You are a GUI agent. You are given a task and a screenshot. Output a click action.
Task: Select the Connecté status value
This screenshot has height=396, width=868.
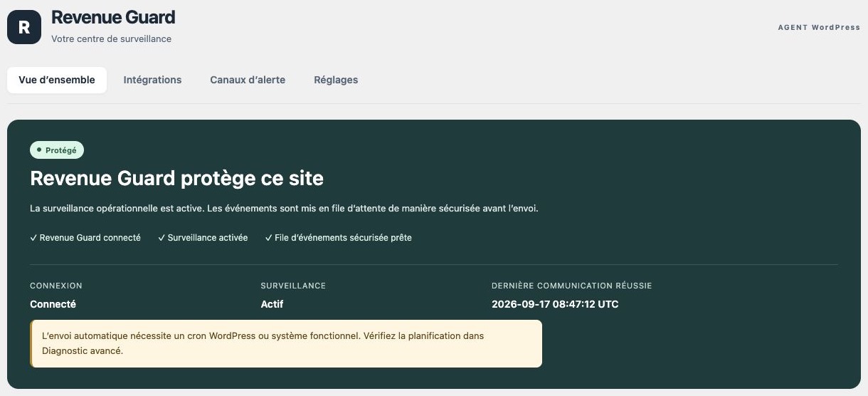[53, 304]
